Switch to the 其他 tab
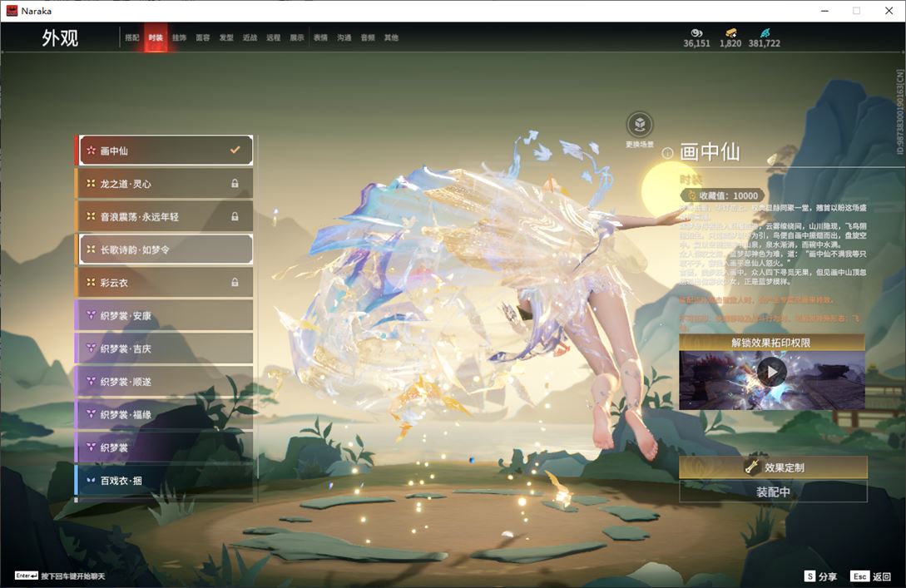The width and height of the screenshot is (906, 588). click(391, 37)
